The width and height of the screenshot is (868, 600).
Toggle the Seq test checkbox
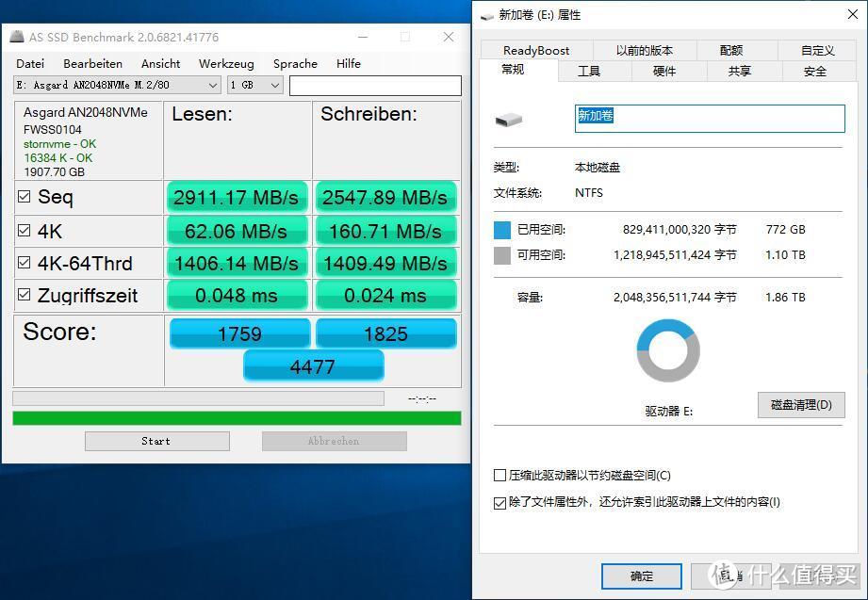24,197
